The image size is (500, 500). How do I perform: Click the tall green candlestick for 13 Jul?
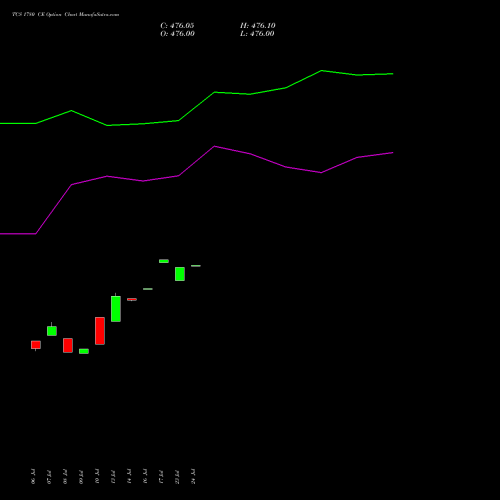click(116, 308)
